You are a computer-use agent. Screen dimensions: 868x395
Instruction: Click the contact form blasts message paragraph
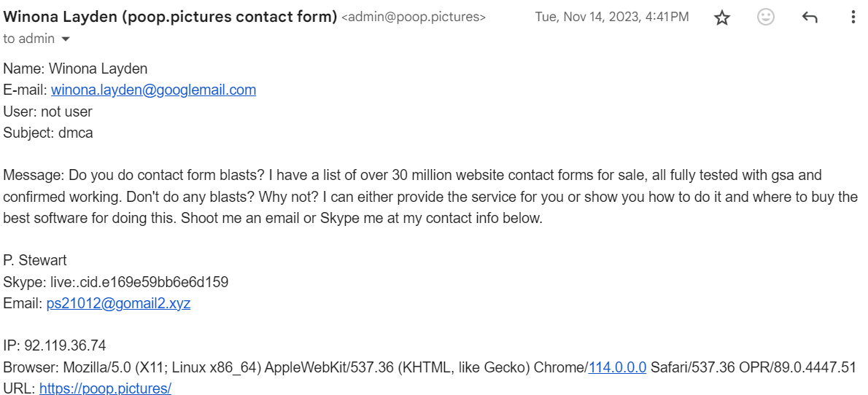430,196
